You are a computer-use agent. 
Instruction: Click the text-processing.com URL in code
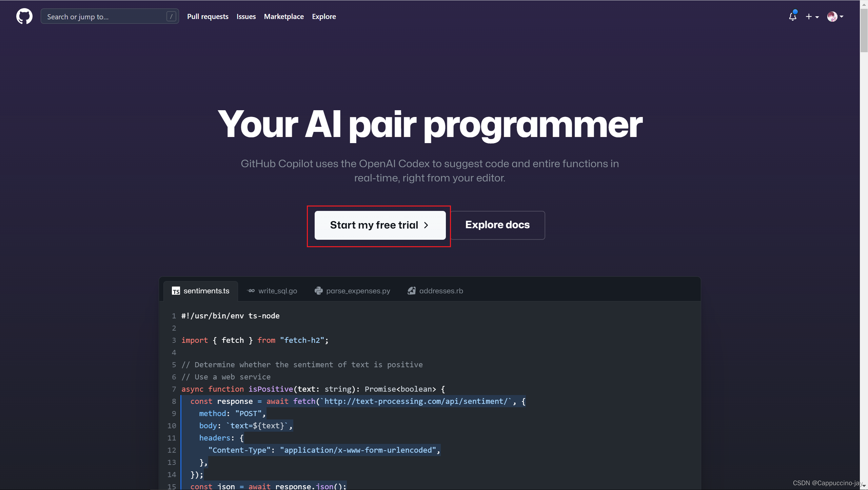coord(416,401)
